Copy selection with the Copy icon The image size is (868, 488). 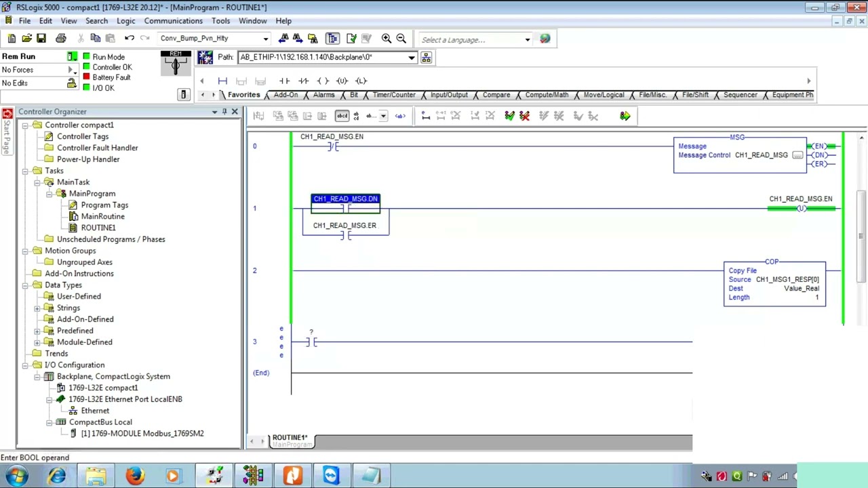click(96, 39)
